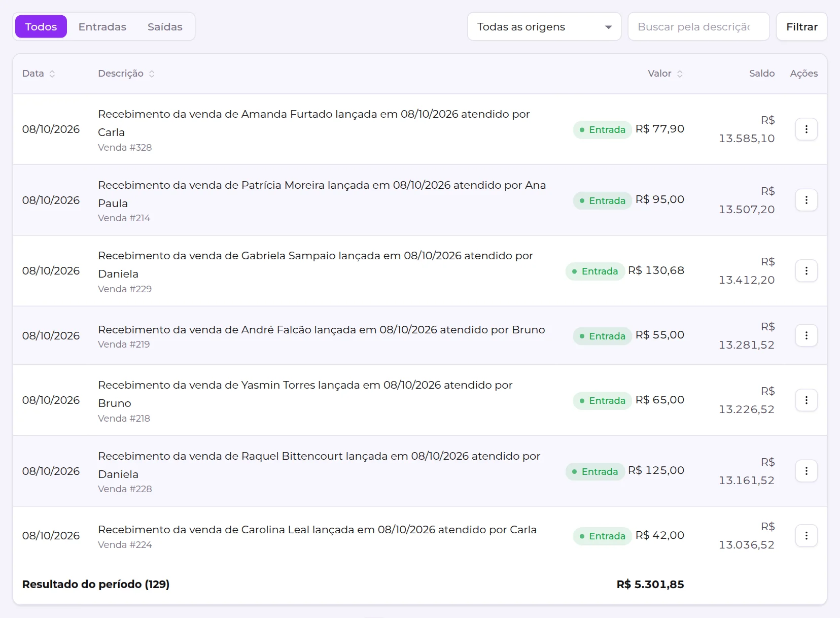Click the Venda #218 reference
The width and height of the screenshot is (840, 618).
[x=124, y=418]
